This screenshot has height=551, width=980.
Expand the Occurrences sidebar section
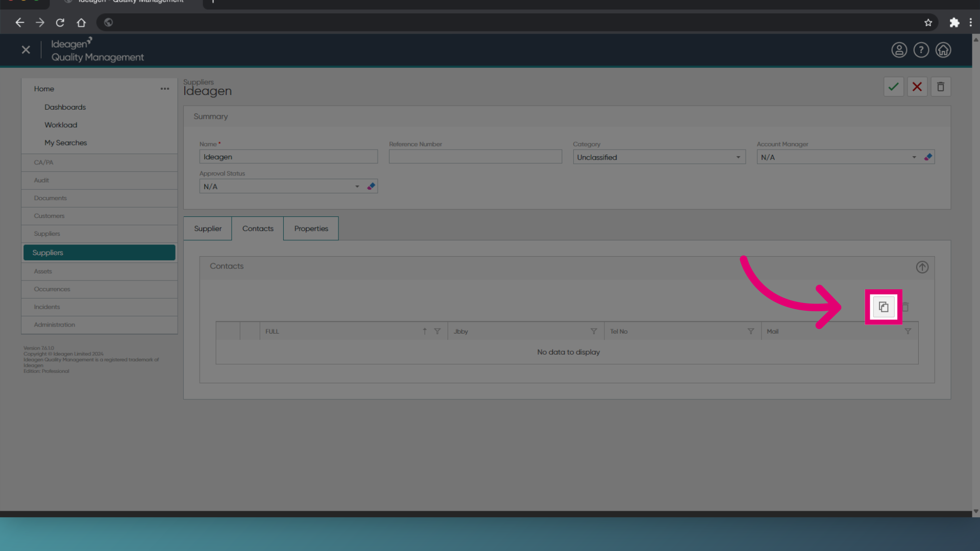click(x=100, y=289)
